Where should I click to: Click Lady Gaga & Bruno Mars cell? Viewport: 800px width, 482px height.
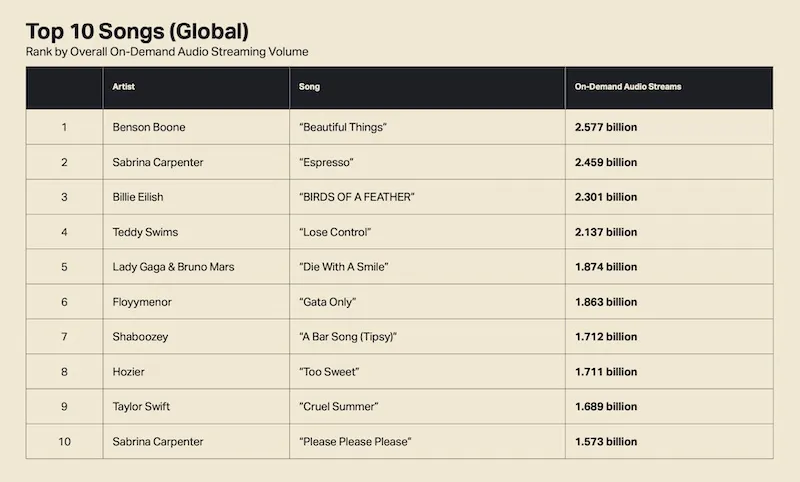tap(175, 267)
